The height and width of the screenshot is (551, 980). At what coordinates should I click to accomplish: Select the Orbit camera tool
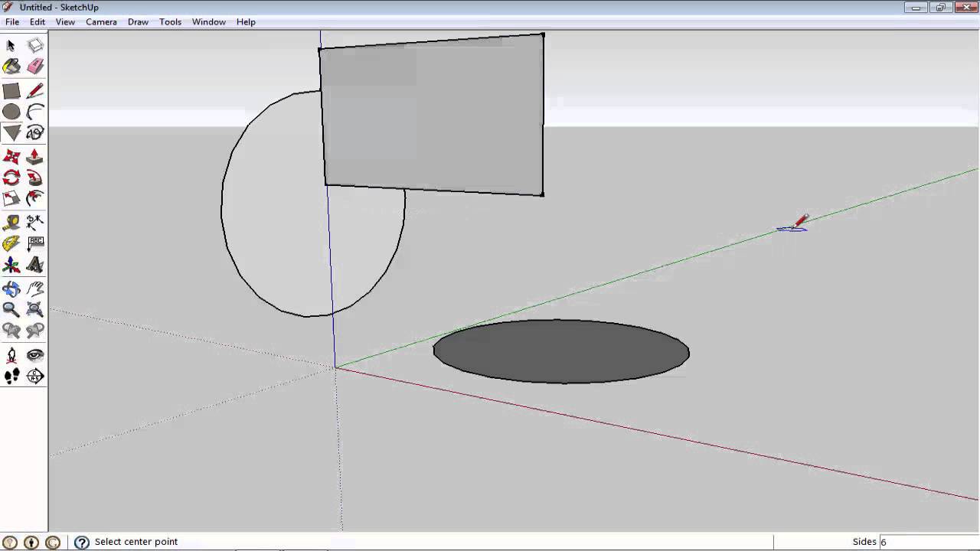tap(11, 289)
